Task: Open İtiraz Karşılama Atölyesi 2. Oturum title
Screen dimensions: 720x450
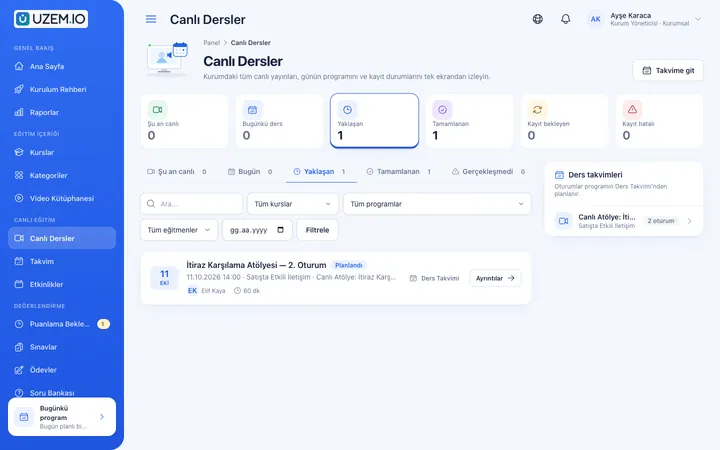Action: [x=256, y=265]
